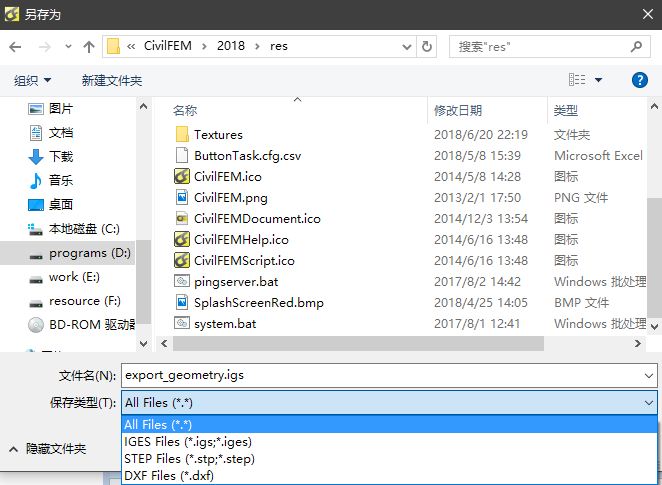Click the 2018/6/20 22:19 date cell
This screenshot has width=662, height=485.
coord(481,135)
